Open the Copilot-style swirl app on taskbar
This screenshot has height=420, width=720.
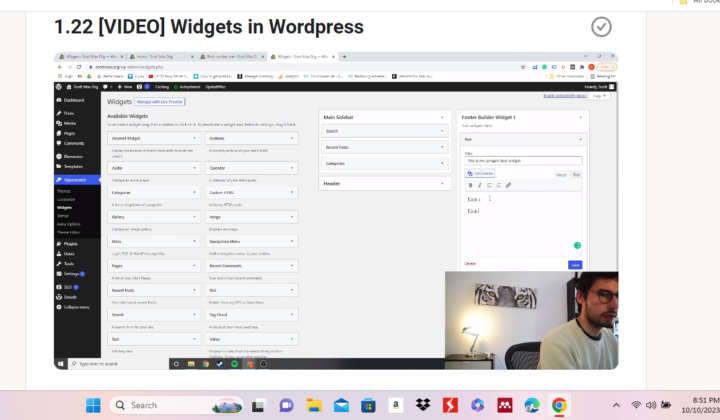point(478,405)
